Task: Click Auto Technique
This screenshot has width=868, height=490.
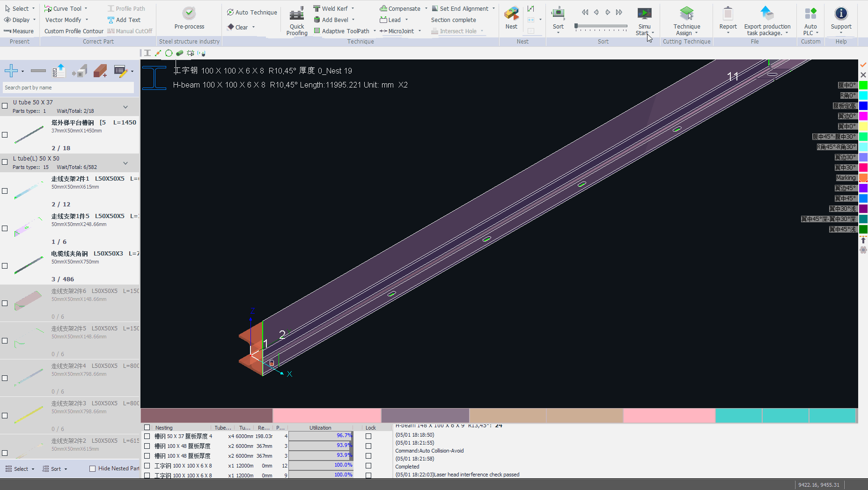Action: pyautogui.click(x=252, y=12)
